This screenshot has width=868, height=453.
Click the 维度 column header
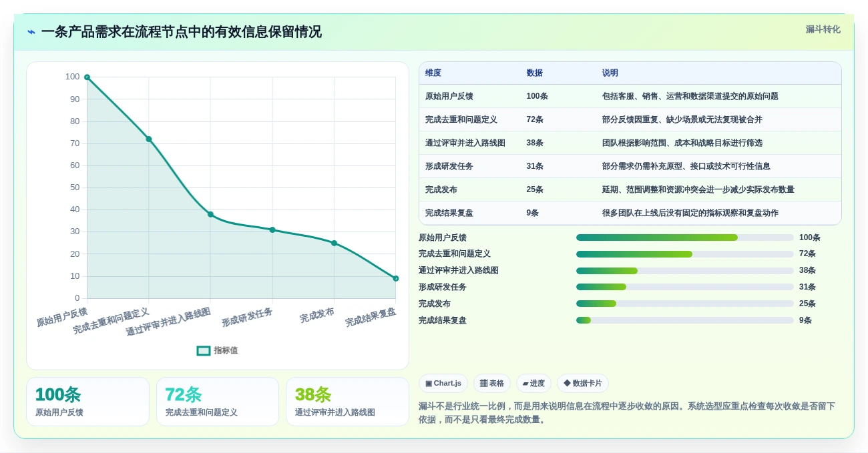433,73
